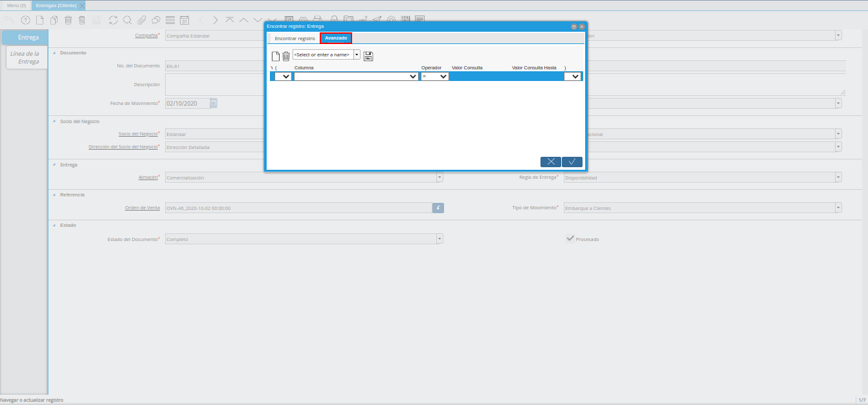Screen dimensions: 868x405
Task: Toggle the Procesado checkbox
Action: 570,238
